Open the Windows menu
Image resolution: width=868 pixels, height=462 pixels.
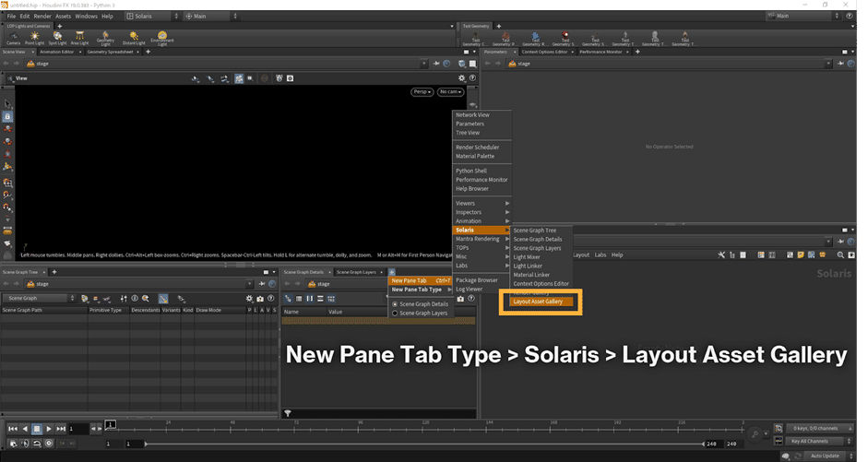[x=86, y=16]
